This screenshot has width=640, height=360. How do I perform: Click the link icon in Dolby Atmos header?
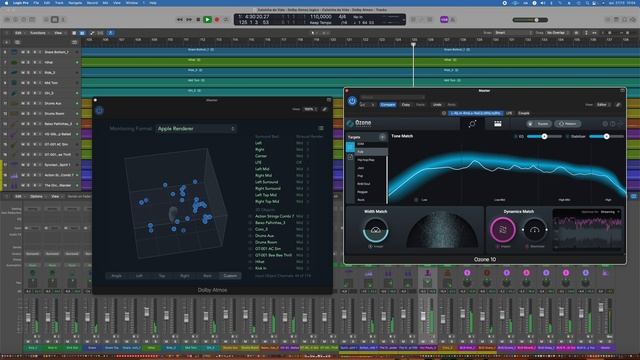click(x=324, y=109)
